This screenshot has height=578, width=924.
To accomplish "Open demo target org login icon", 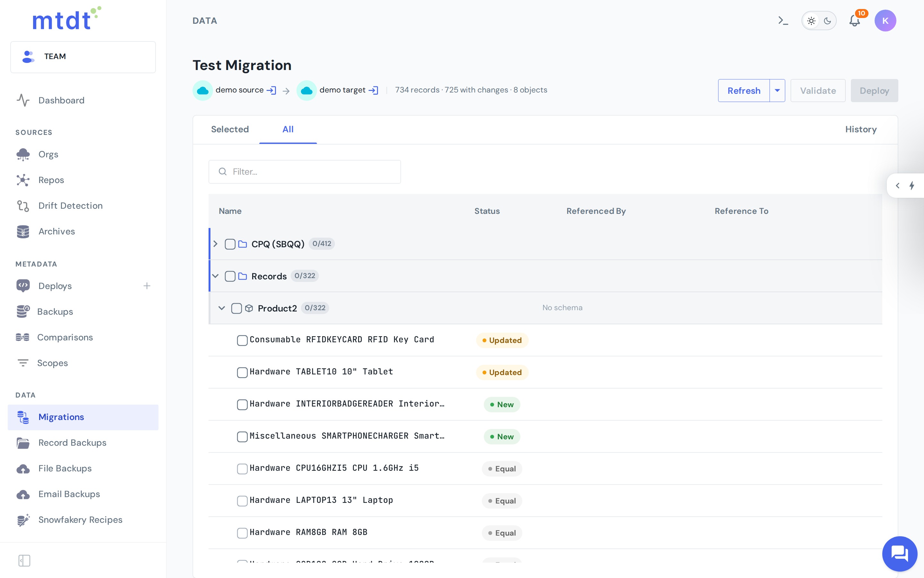I will (x=373, y=90).
